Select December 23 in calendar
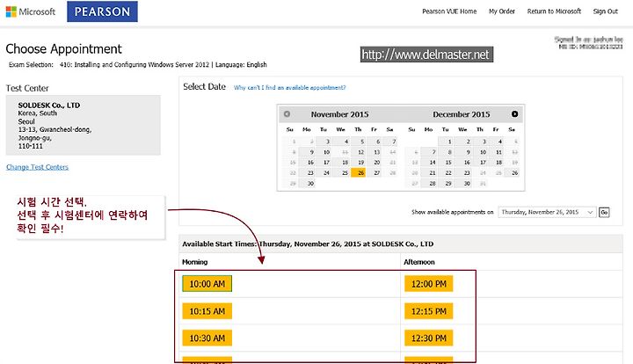 pos(463,172)
